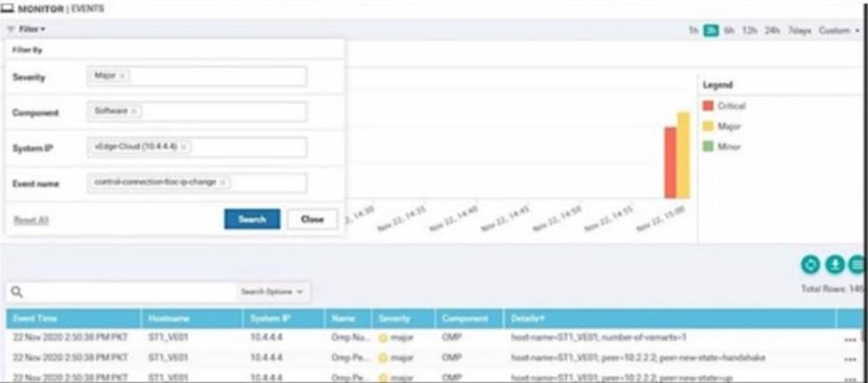Click the Reset All link

point(31,220)
